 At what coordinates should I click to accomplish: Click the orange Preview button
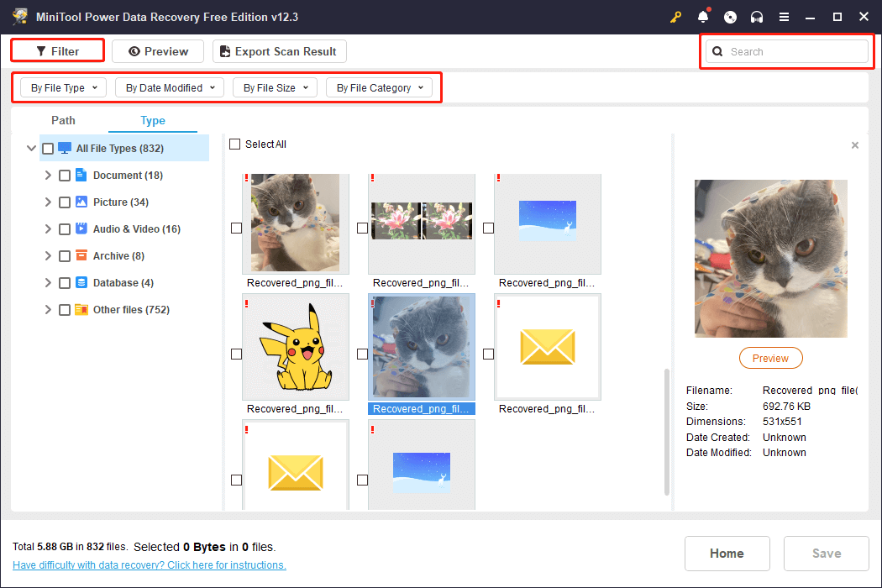(770, 358)
